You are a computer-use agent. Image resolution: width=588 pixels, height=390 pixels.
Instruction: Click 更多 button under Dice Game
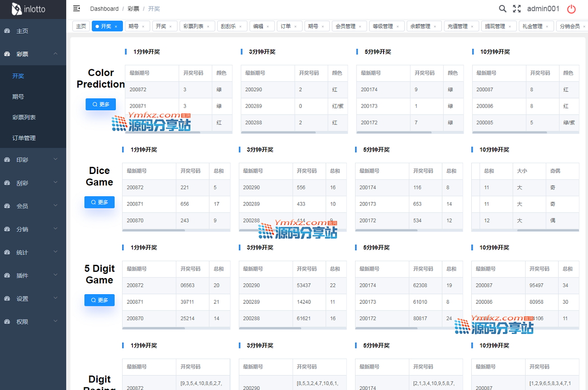(x=100, y=202)
